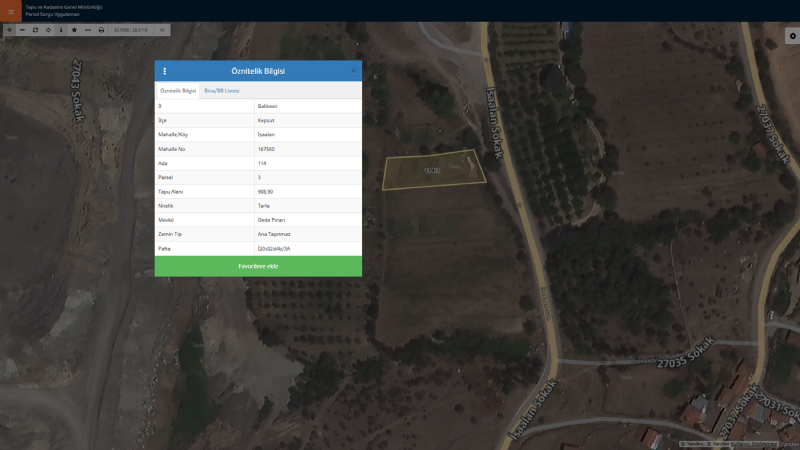The width and height of the screenshot is (800, 450).
Task: Close the Öznitelik Bilgisi dialog
Action: [x=353, y=71]
